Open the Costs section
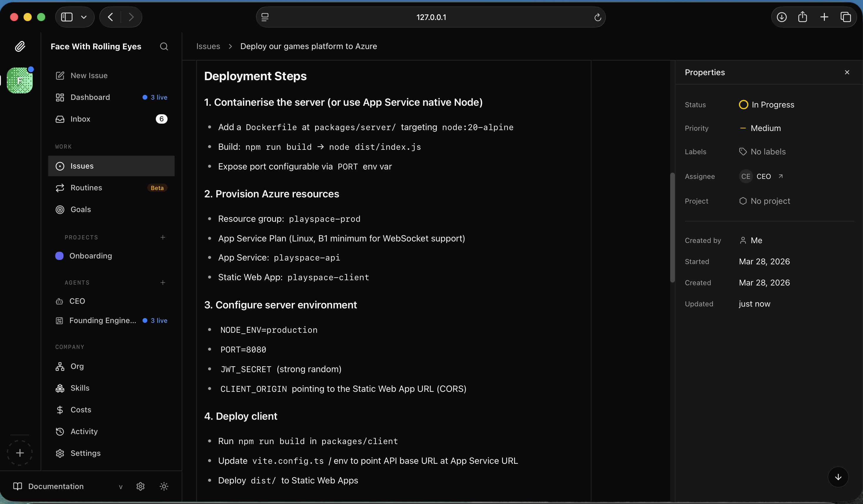Screen dimensions: 863x504 coord(81,409)
